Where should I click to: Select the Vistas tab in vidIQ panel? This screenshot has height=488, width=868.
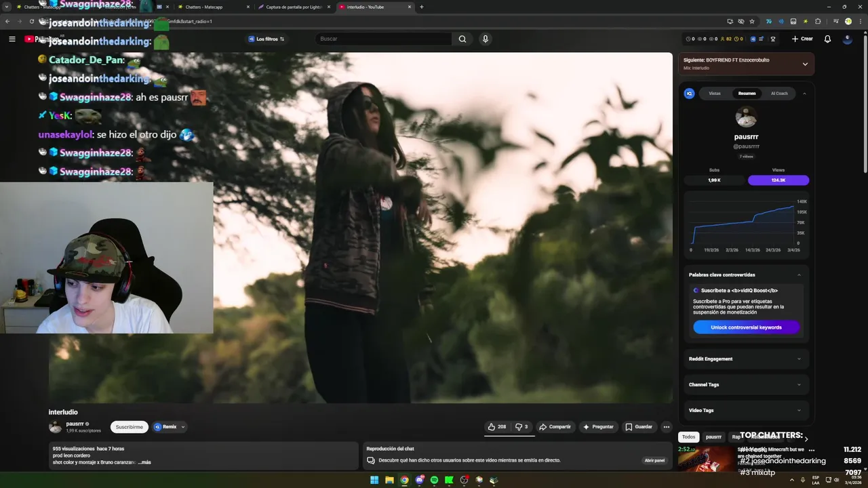[715, 94]
